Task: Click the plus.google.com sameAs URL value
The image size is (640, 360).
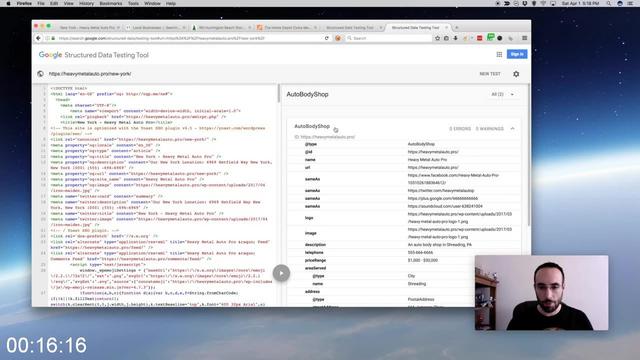Action: [443, 198]
